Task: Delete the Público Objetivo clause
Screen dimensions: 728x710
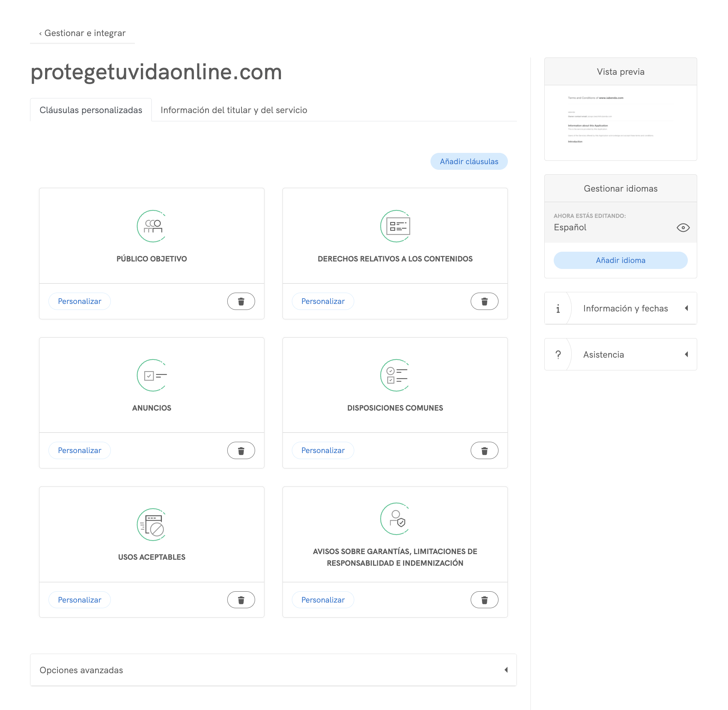Action: 241,301
